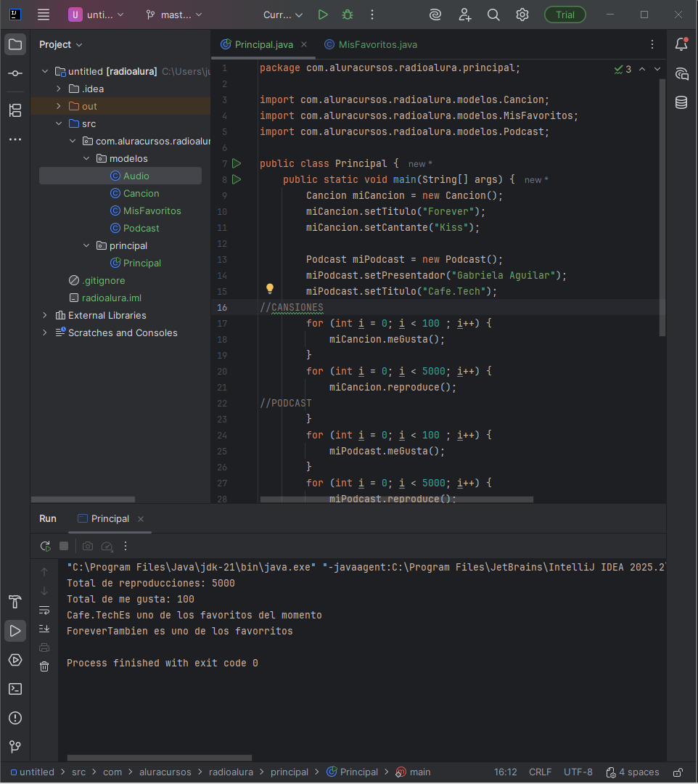
Task: Click the Run console horizontal scrollbar
Action: (x=160, y=758)
